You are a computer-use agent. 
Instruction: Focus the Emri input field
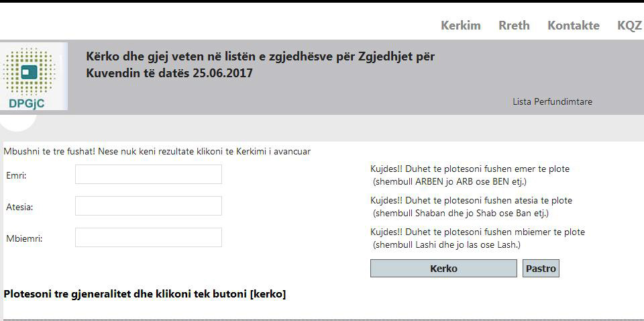coord(148,175)
